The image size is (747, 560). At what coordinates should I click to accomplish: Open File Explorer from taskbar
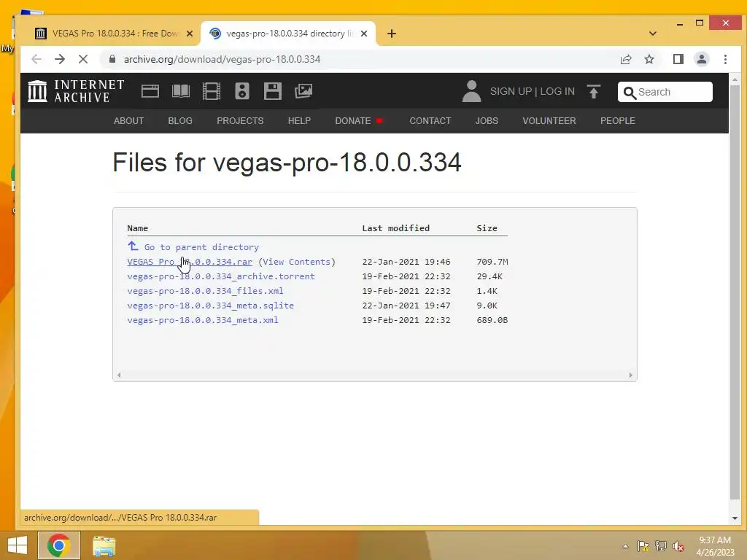coord(104,545)
